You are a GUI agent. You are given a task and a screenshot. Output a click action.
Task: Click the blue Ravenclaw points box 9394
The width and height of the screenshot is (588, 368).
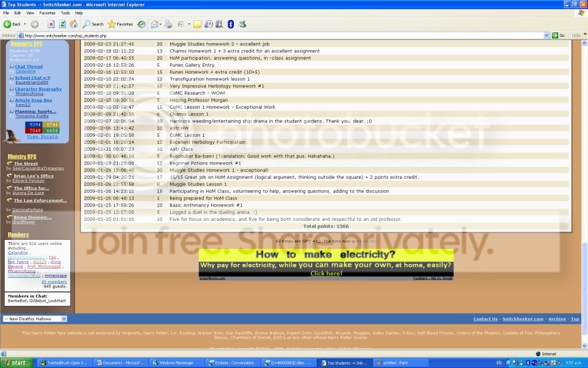(x=34, y=124)
